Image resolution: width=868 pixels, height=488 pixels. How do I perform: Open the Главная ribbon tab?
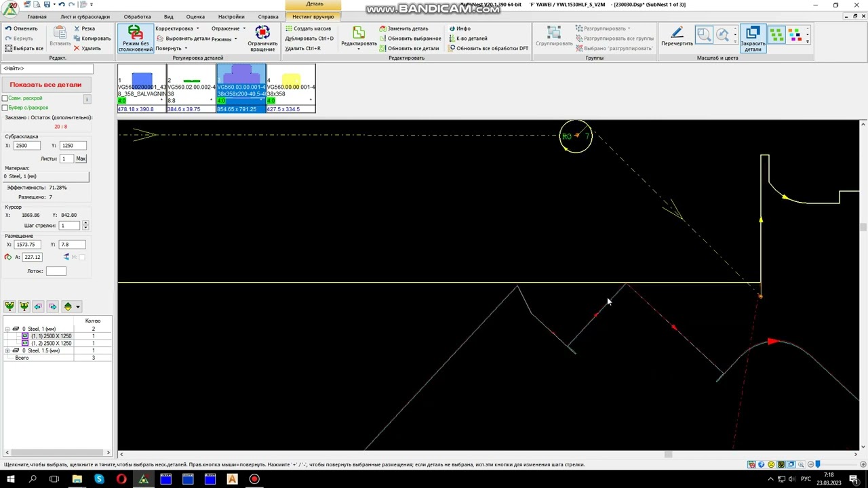coord(37,16)
